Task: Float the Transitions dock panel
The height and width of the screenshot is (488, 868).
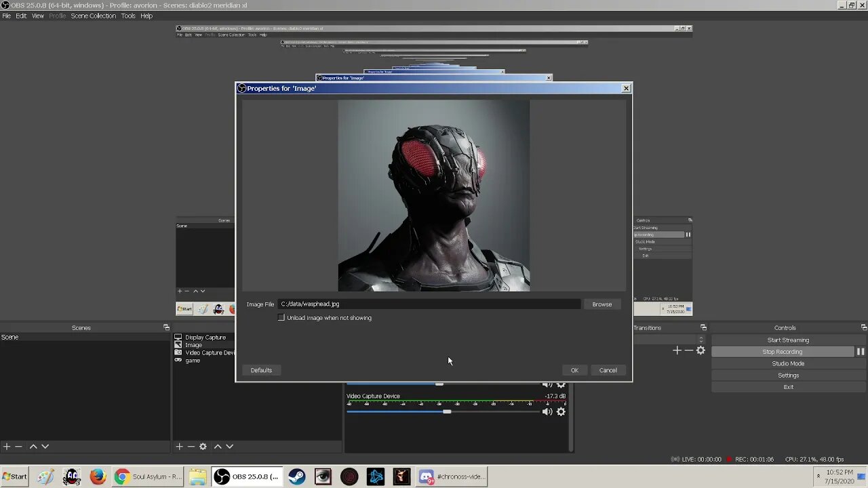Action: (x=703, y=328)
